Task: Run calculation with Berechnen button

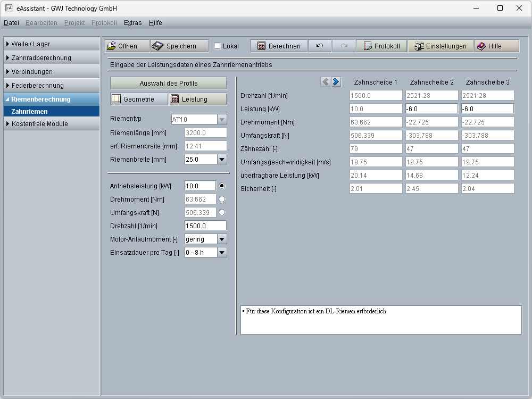Action: pos(279,46)
